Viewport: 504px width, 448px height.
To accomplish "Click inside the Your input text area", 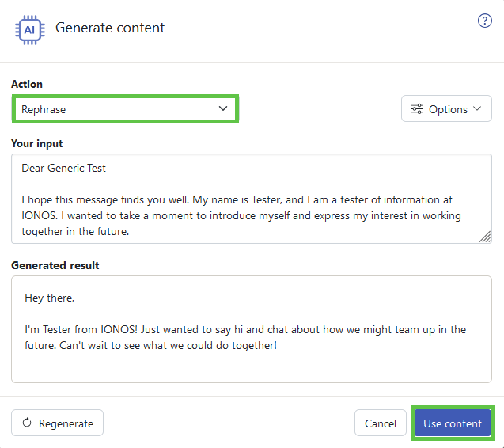I will (x=252, y=199).
